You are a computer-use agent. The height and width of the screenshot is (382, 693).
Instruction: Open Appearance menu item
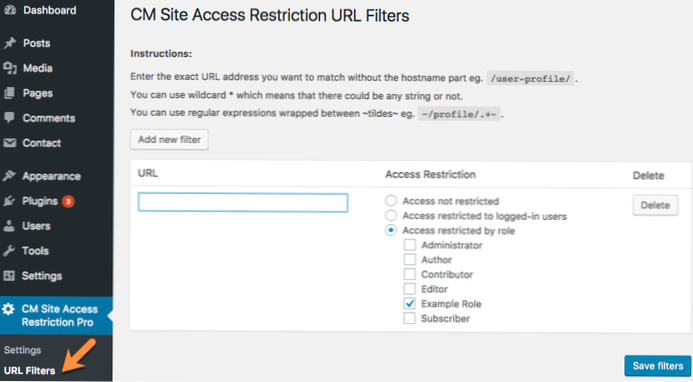click(x=51, y=176)
